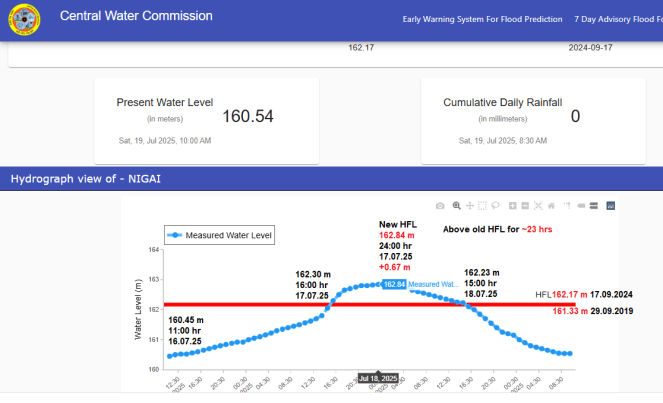Click the Zoom Out minus icon
The width and height of the screenshot is (663, 403).
click(525, 206)
